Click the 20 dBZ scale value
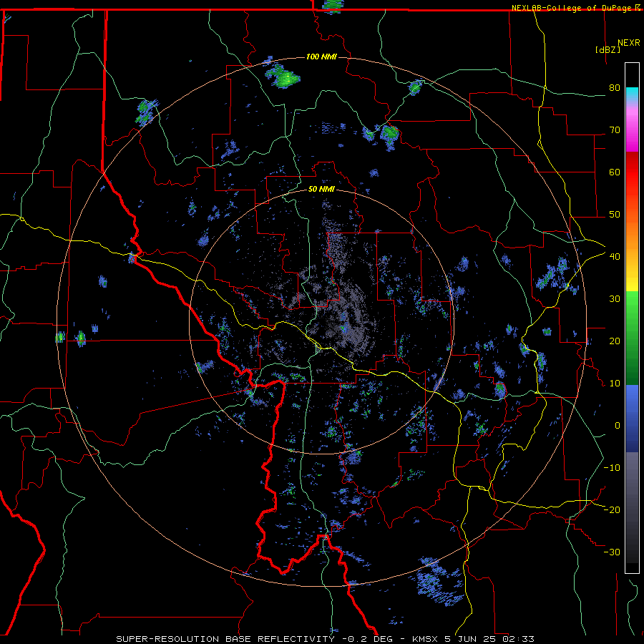Viewport: 644px width, 644px height. 615,341
